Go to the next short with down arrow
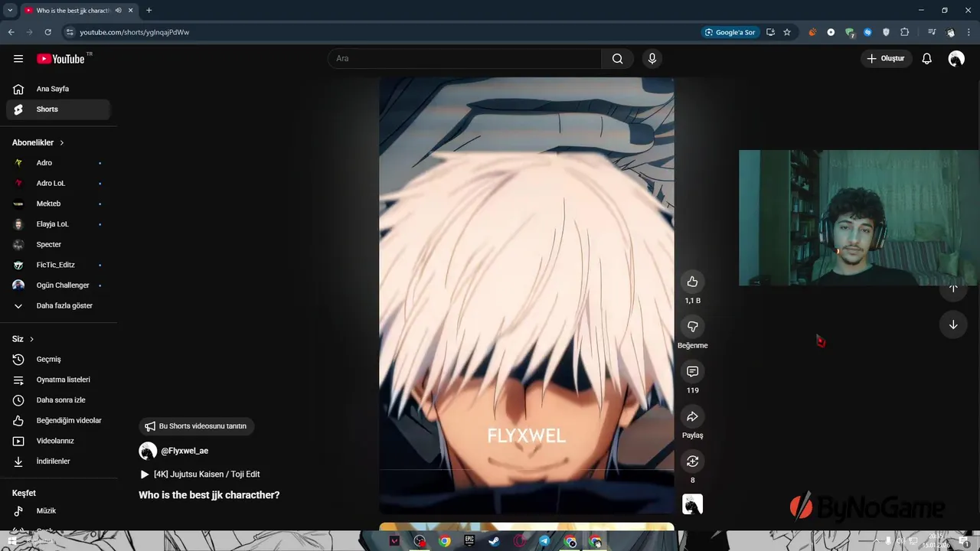This screenshot has height=551, width=980. coord(953,324)
